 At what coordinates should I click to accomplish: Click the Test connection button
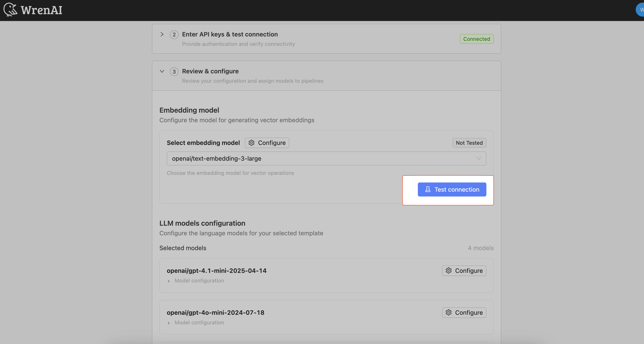coord(452,189)
